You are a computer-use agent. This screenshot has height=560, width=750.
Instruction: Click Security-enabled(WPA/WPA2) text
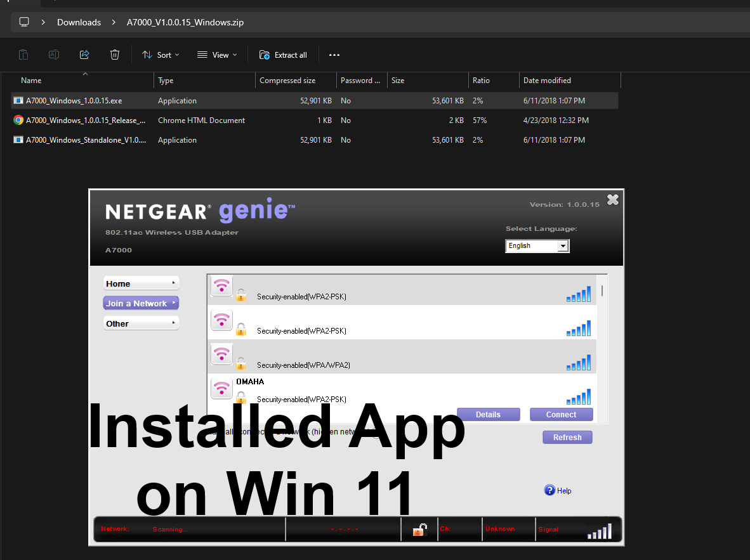coord(303,365)
